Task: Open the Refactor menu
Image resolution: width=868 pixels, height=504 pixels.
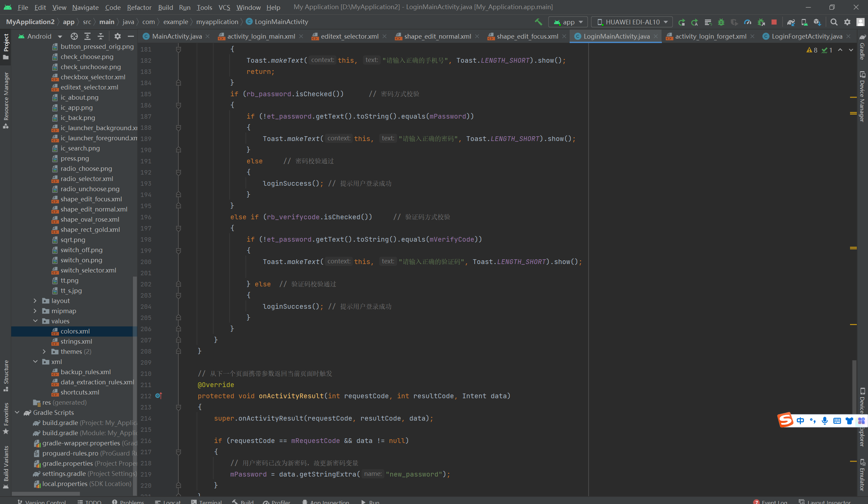Action: 139,7
